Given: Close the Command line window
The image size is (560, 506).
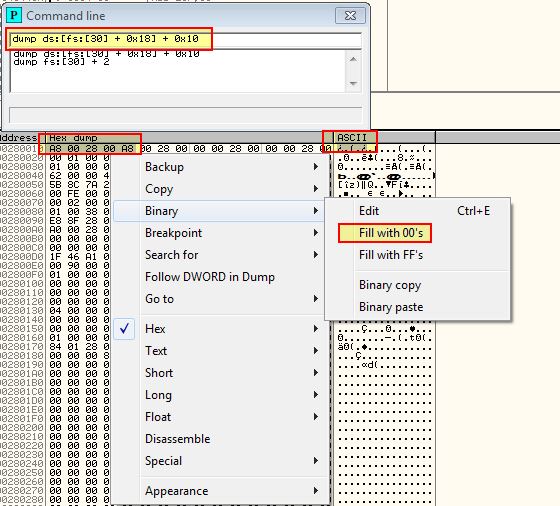Looking at the screenshot, I should (x=350, y=16).
